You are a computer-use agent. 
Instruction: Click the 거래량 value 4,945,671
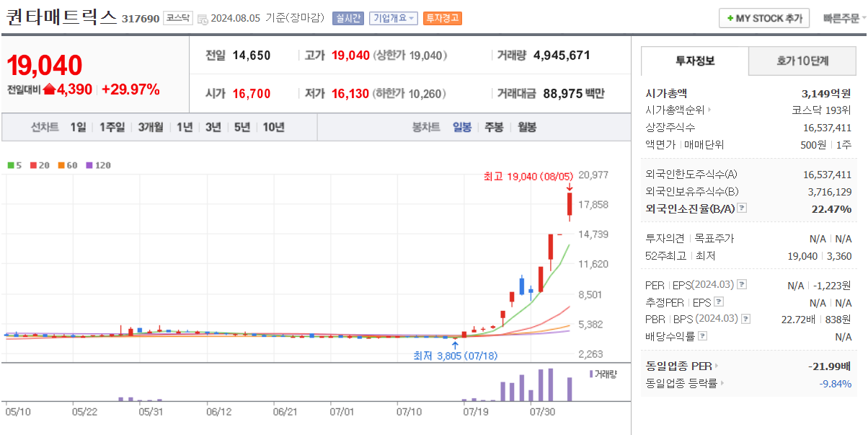(562, 55)
